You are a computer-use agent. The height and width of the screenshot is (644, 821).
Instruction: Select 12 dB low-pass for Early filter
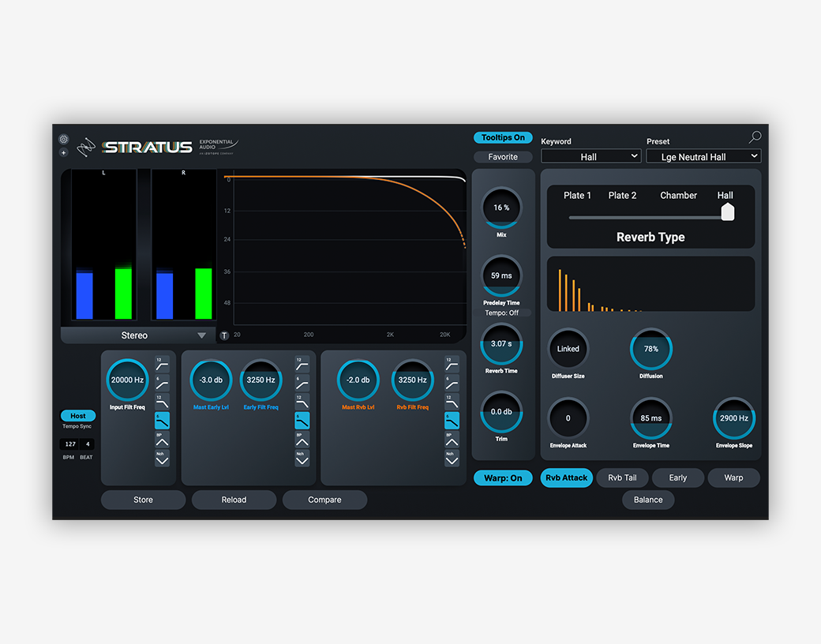(302, 402)
